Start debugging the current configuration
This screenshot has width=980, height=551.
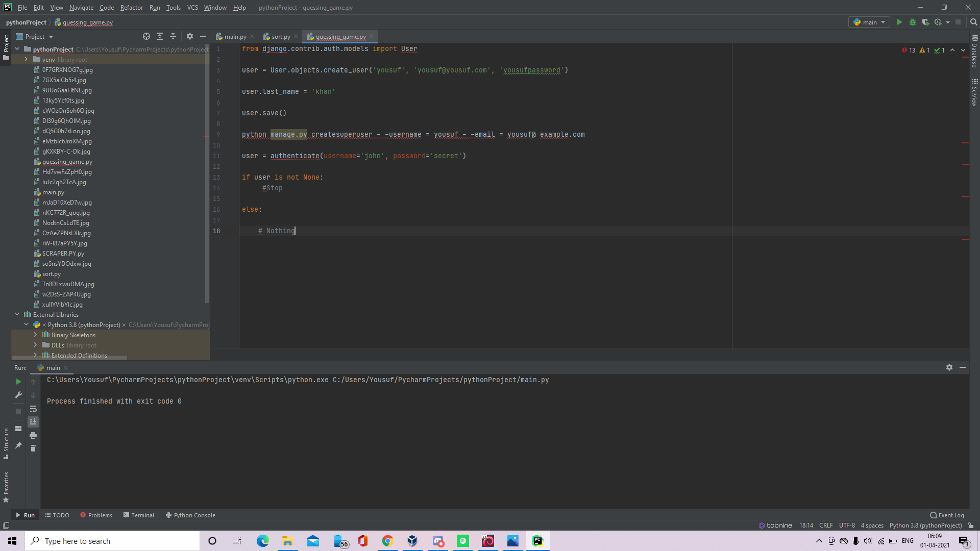coord(913,22)
